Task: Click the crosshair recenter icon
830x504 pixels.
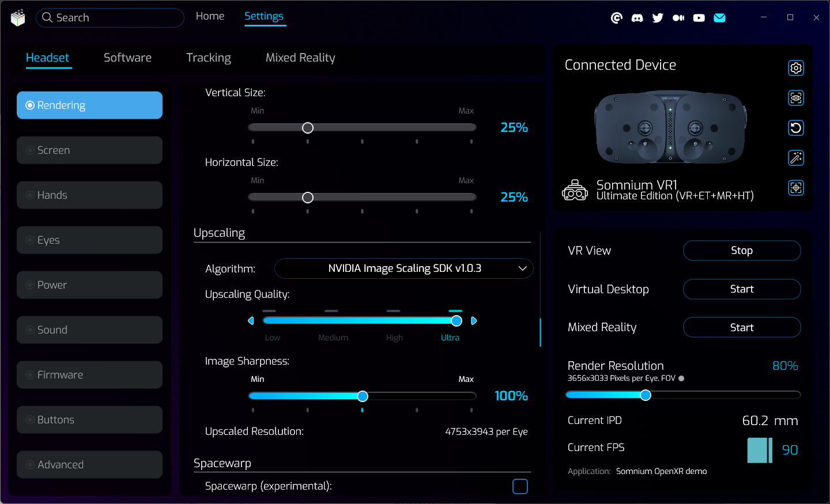Action: pyautogui.click(x=796, y=188)
